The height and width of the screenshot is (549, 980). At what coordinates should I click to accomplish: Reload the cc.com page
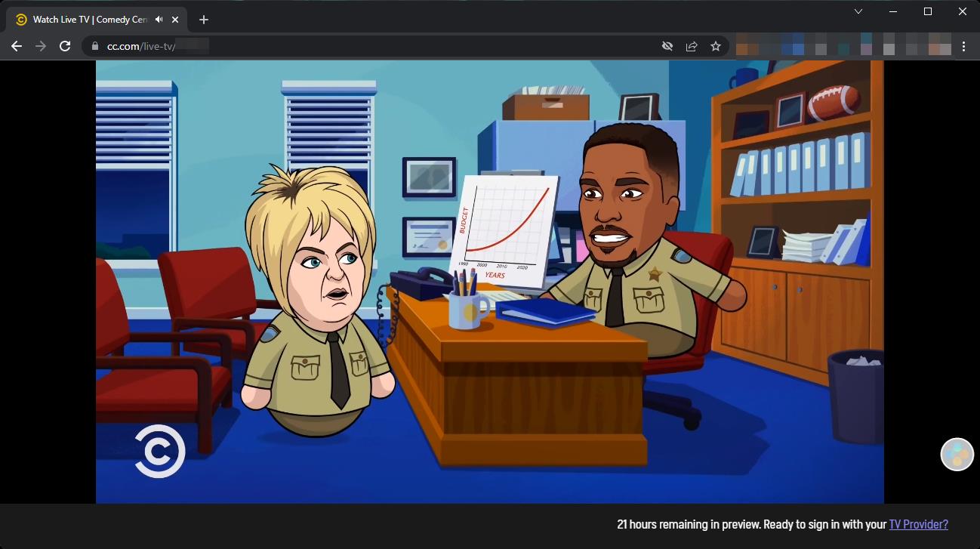point(65,46)
